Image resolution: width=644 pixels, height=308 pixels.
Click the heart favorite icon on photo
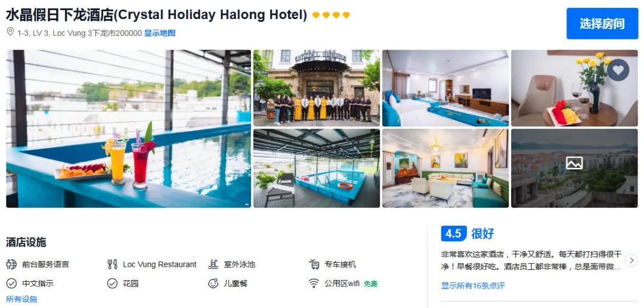[618, 70]
